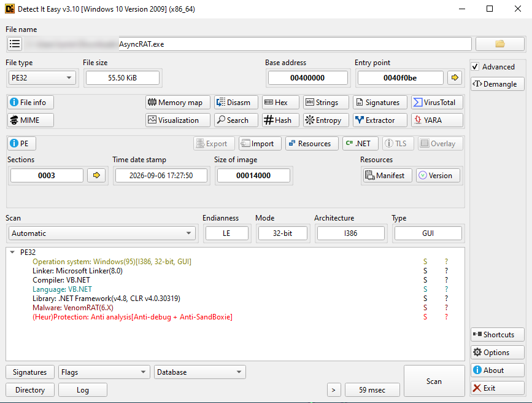Open the Flags dropdown
Viewport: 532px width, 403px height.
(x=104, y=372)
